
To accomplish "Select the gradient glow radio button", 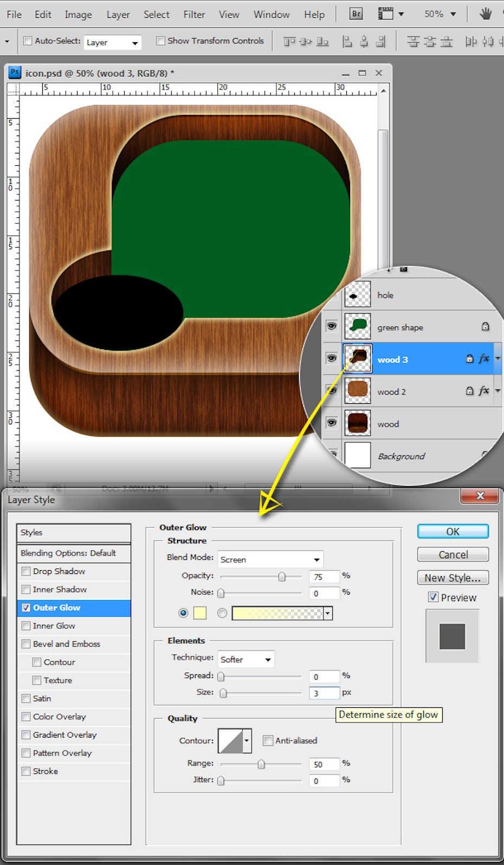I will click(x=222, y=613).
